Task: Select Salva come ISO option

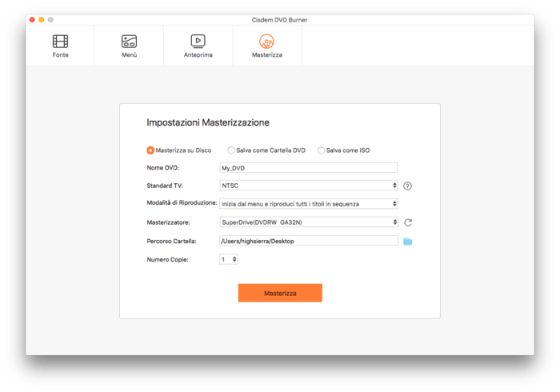Action: tap(322, 150)
